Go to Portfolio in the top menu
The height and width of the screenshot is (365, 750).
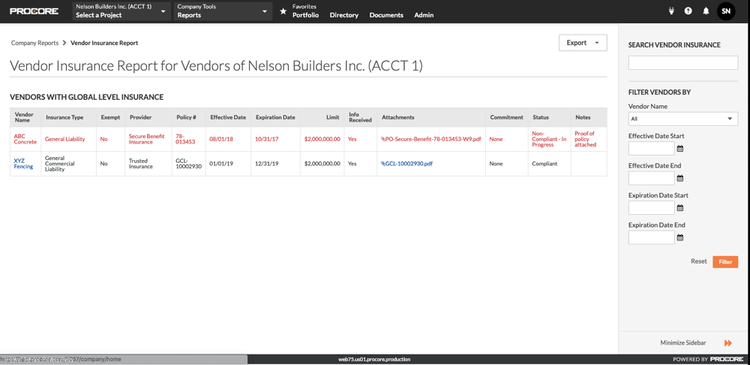tap(306, 15)
